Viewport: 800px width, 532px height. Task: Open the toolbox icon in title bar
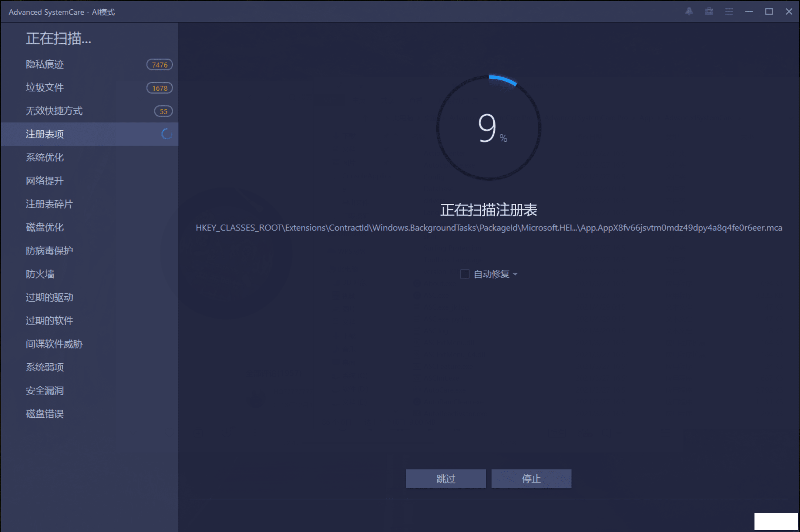[x=709, y=11]
